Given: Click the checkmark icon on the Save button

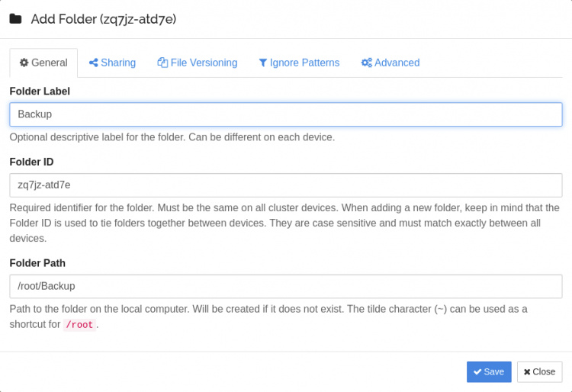Looking at the screenshot, I should coord(477,371).
